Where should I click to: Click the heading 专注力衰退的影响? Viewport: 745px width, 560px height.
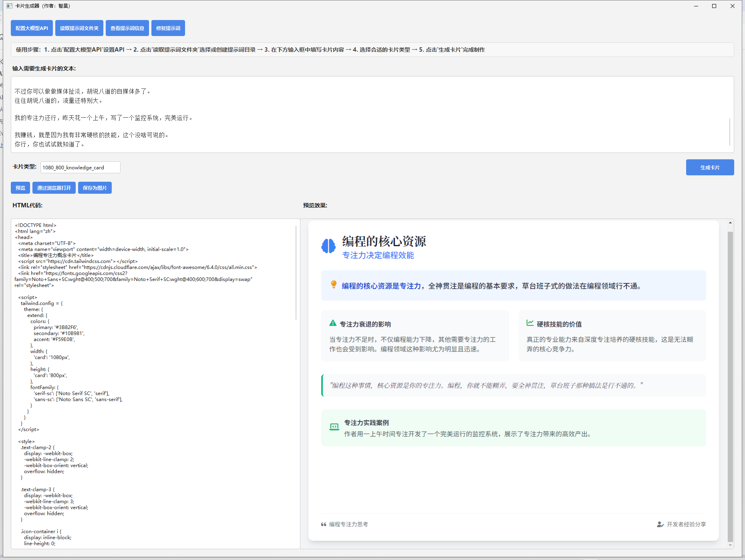pos(365,324)
